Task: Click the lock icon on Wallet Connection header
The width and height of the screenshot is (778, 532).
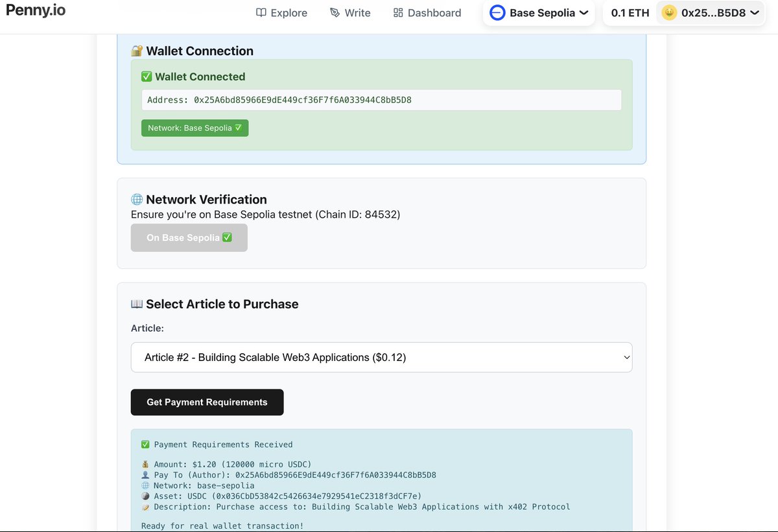Action: (136, 51)
